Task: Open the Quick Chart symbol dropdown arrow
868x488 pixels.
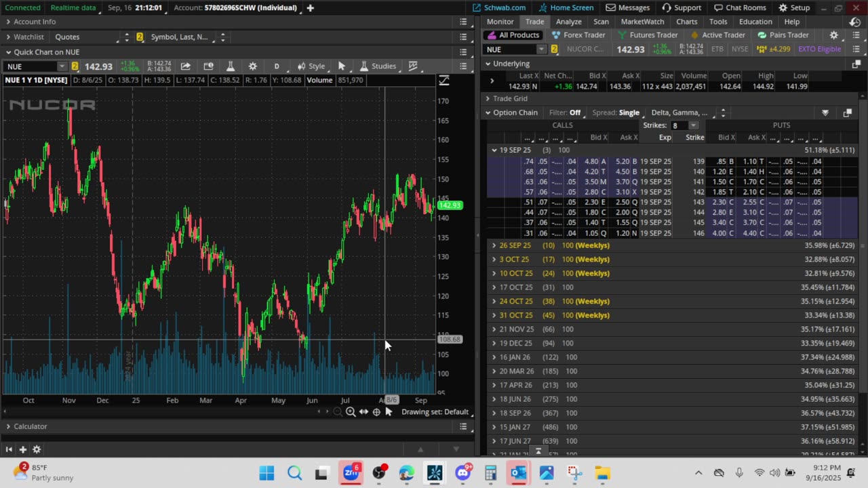Action: [x=62, y=66]
